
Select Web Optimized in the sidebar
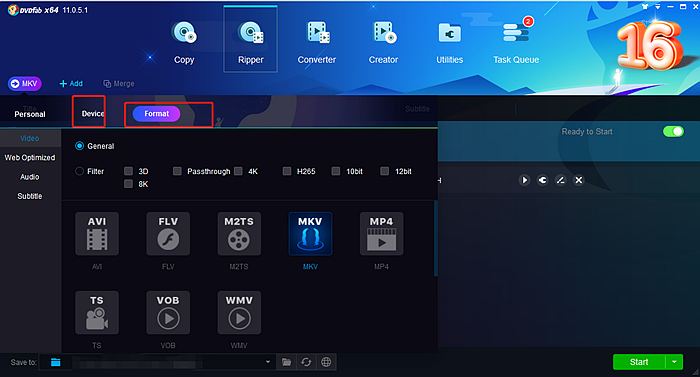pyautogui.click(x=30, y=158)
